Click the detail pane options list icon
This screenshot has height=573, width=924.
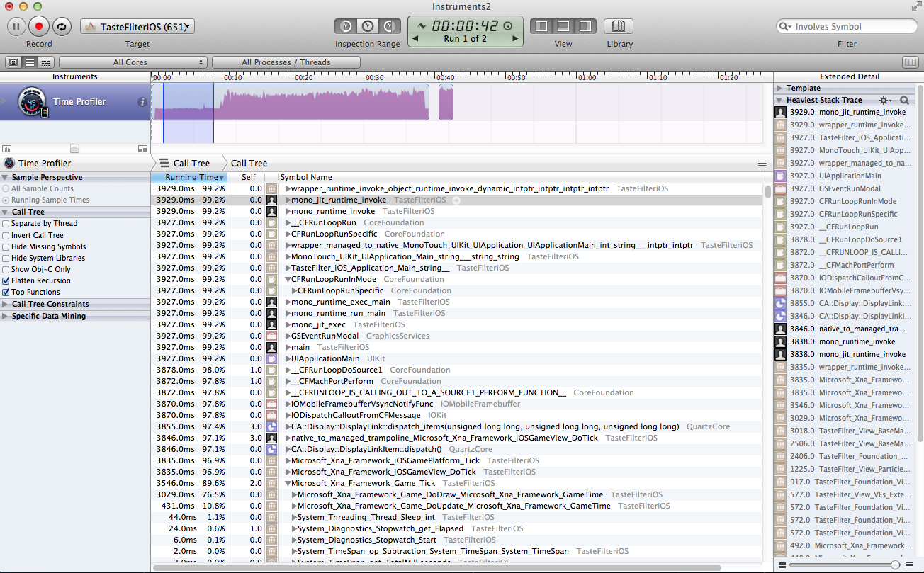coord(762,164)
